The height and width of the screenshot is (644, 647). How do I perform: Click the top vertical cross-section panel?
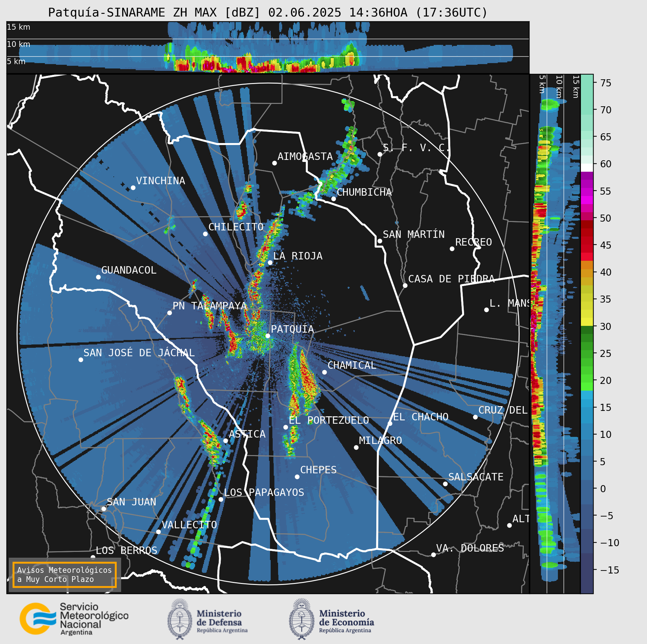point(268,47)
